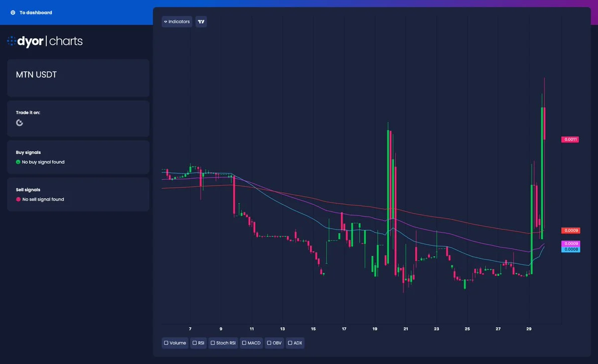Image resolution: width=598 pixels, height=364 pixels.
Task: Click the date label 11 on time axis
Action: (x=252, y=329)
